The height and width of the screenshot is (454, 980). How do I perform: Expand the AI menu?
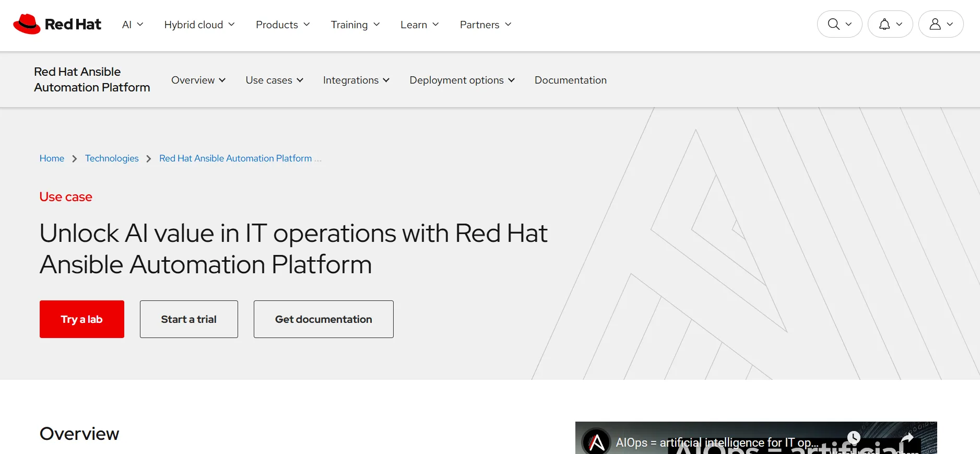(x=133, y=25)
